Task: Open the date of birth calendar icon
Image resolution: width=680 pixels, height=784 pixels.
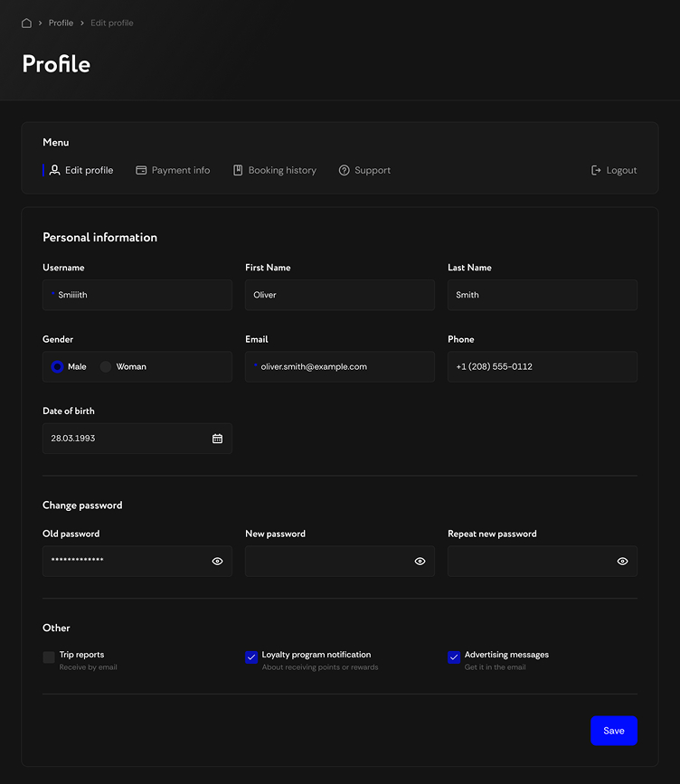Action: tap(217, 439)
